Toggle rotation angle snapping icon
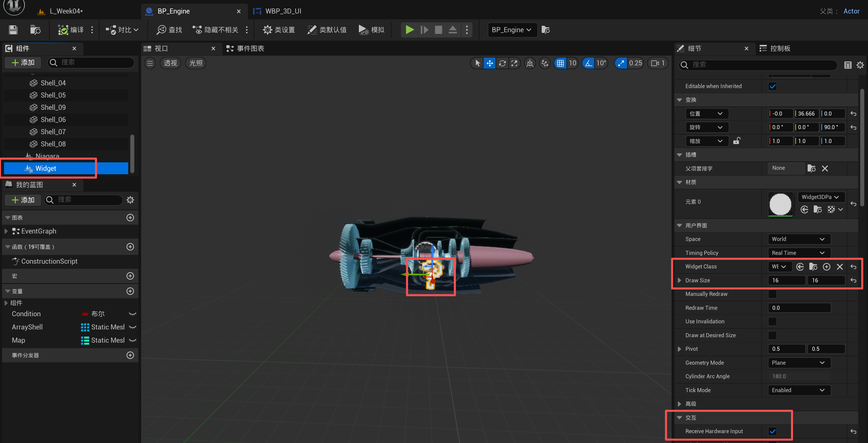 click(589, 63)
